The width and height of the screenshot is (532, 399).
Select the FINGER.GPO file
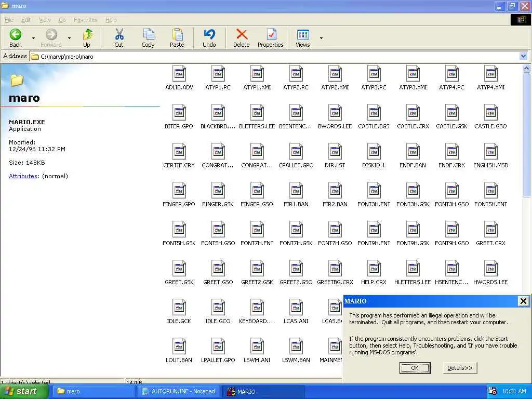pyautogui.click(x=179, y=195)
